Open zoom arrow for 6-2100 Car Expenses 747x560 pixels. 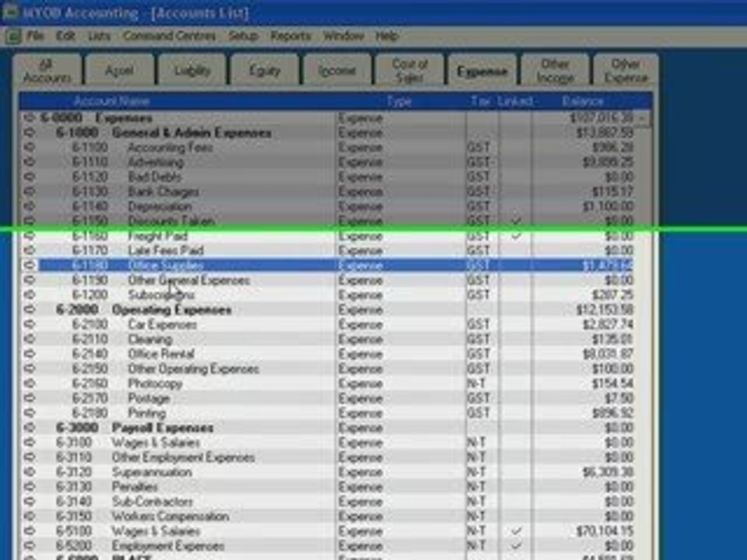30,324
